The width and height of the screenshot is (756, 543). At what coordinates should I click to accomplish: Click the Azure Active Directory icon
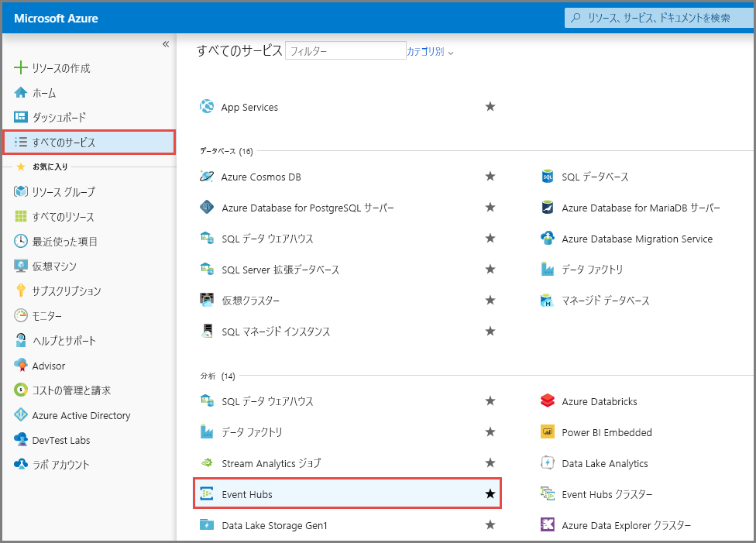click(21, 414)
